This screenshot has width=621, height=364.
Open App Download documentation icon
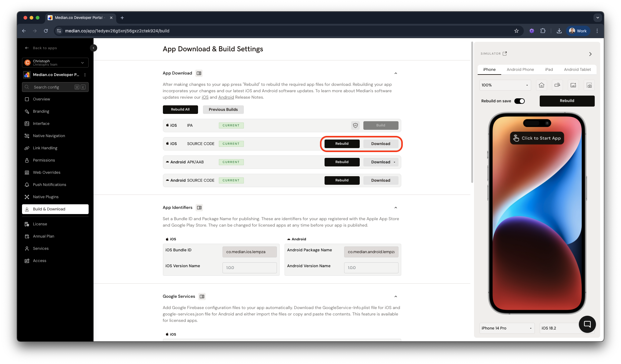[199, 73]
